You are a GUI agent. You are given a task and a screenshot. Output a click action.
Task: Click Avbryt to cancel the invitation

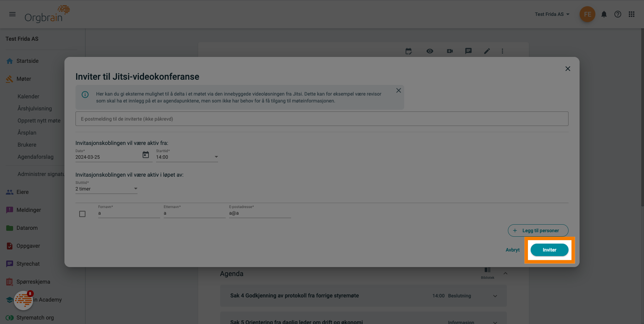click(513, 250)
